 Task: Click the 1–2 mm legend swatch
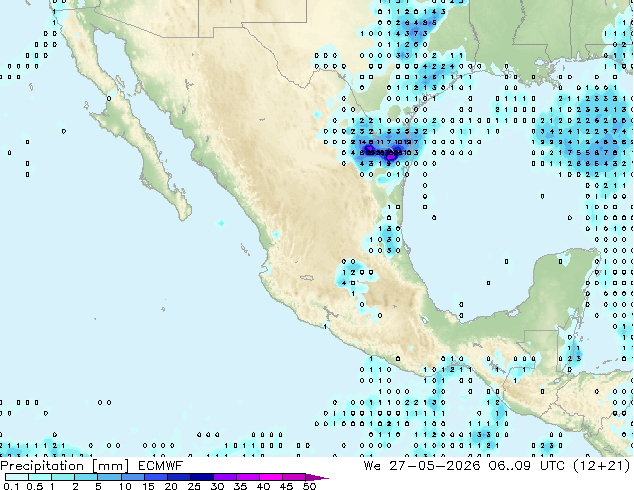click(63, 477)
